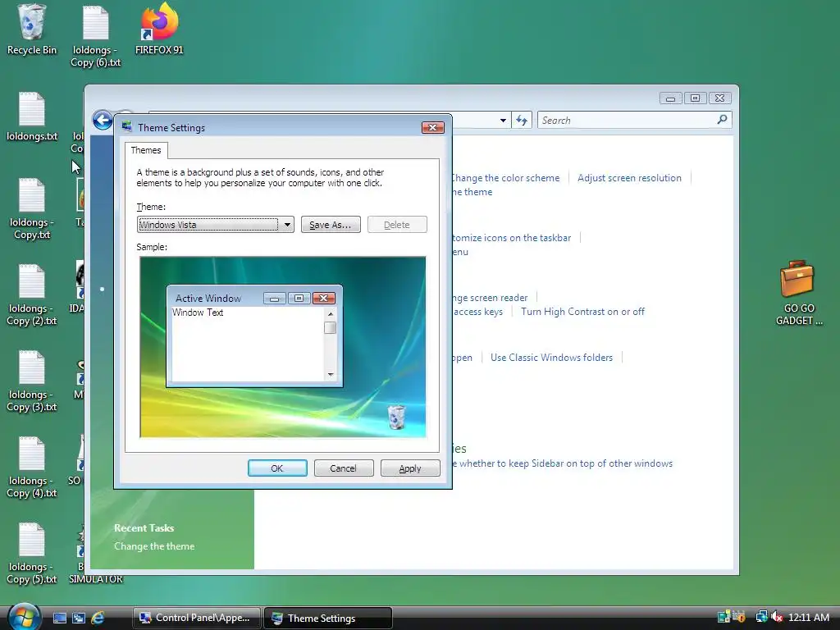Click the muted volume tray icon

pos(776,617)
